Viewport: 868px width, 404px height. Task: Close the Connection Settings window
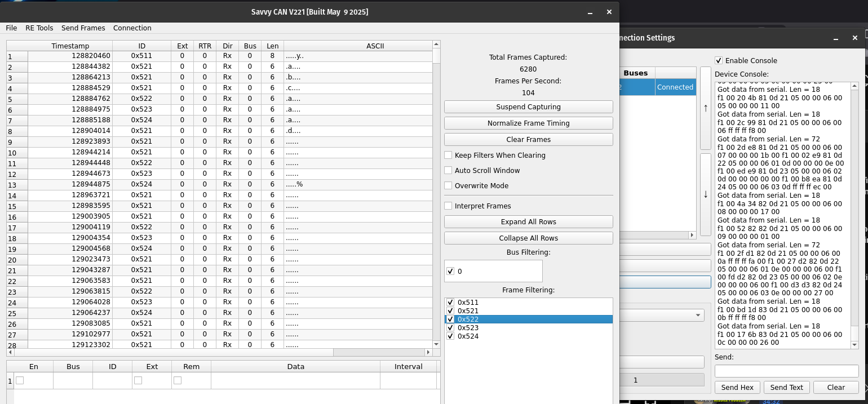tap(854, 38)
